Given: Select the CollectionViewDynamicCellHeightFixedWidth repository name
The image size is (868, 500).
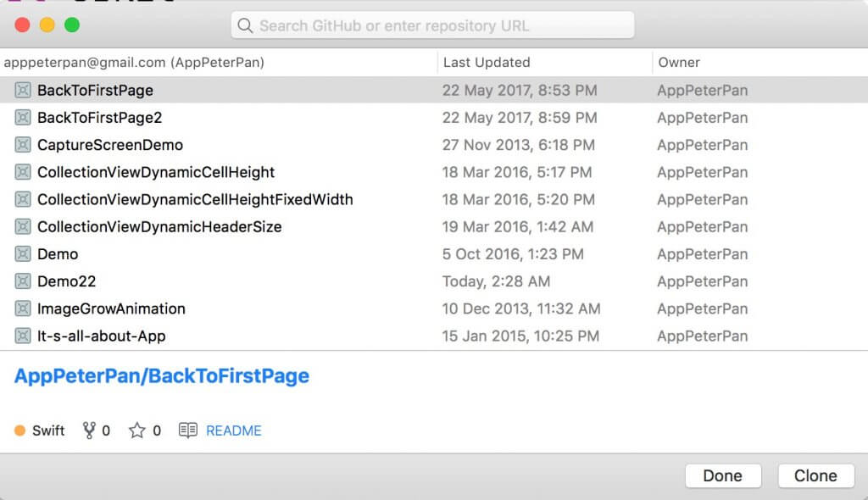Looking at the screenshot, I should pos(195,199).
